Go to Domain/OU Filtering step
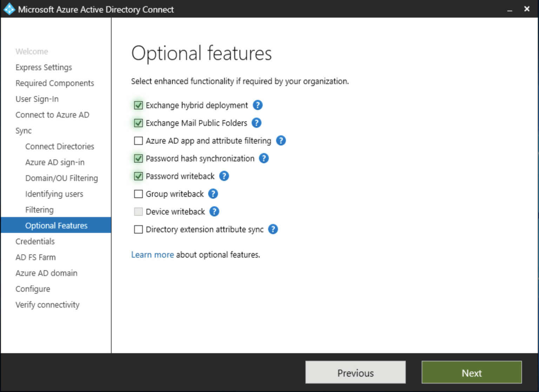 point(61,178)
